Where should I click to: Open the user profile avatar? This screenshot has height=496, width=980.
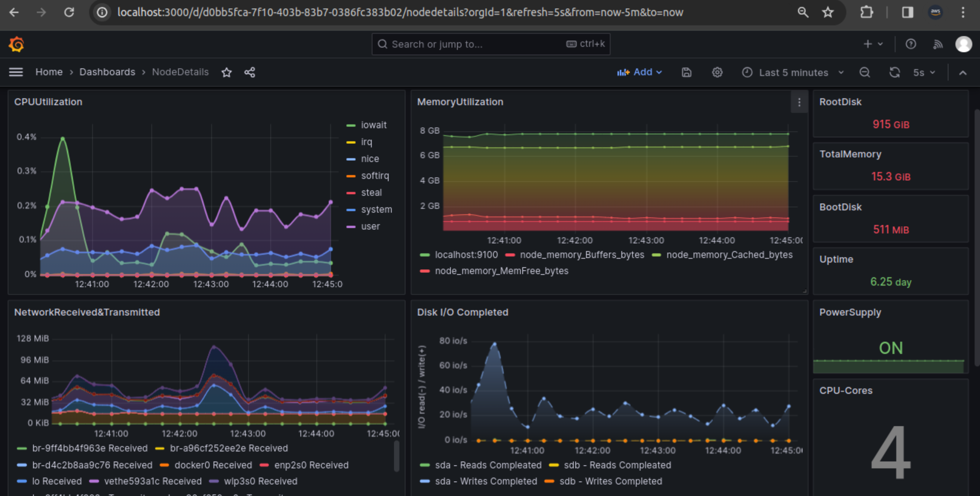[x=964, y=44]
